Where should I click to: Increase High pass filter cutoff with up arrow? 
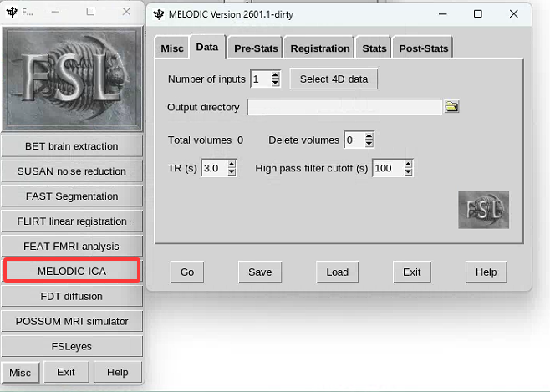pyautogui.click(x=408, y=164)
